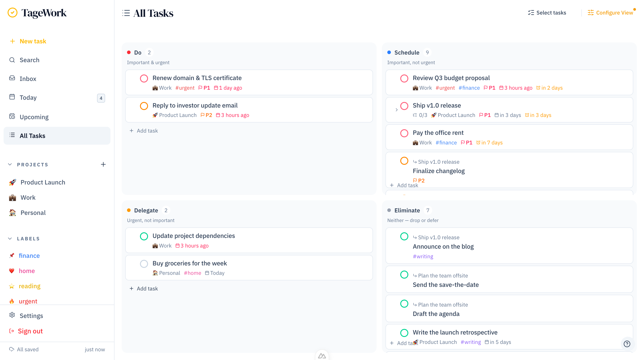Click the Today calendar icon in sidebar
This screenshot has width=644, height=360.
[x=12, y=97]
